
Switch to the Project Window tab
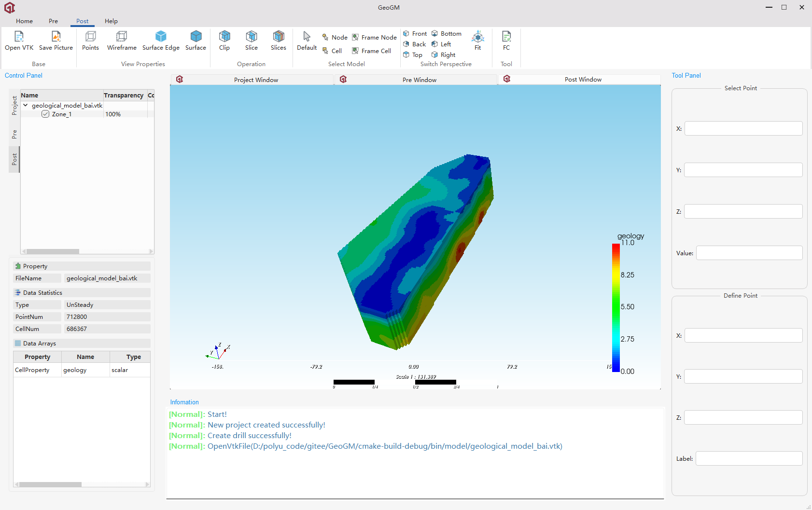point(255,80)
